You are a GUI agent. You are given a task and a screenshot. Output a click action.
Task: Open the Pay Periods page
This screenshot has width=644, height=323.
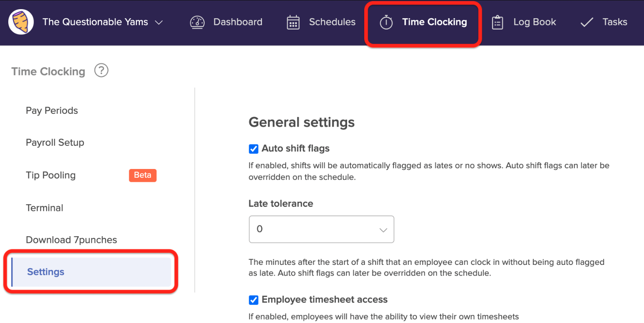pyautogui.click(x=51, y=110)
